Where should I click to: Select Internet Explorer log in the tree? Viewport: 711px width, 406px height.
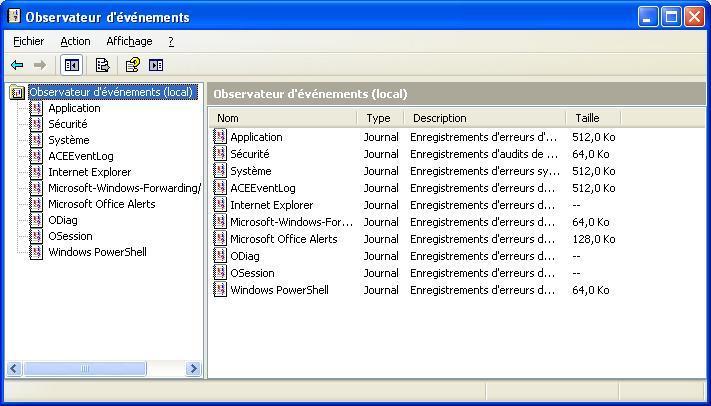click(x=89, y=172)
